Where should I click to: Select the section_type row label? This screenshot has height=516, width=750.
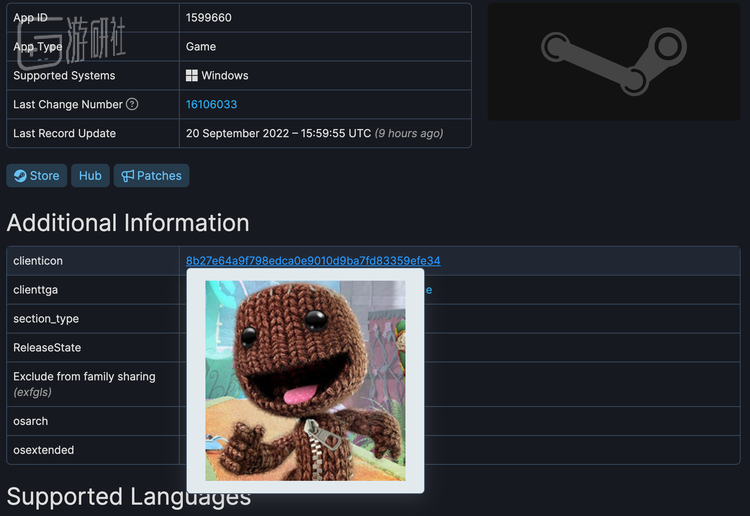(46, 319)
